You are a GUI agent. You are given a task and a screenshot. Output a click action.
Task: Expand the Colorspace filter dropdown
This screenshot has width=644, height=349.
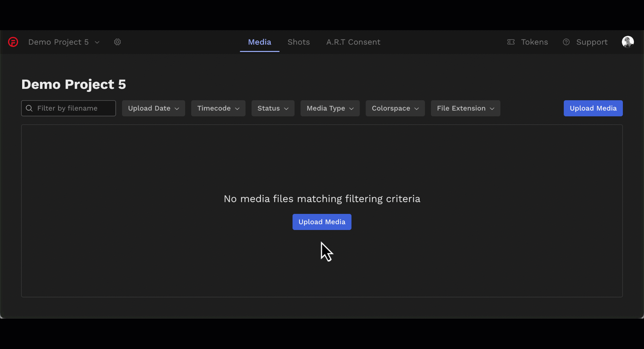click(x=395, y=108)
